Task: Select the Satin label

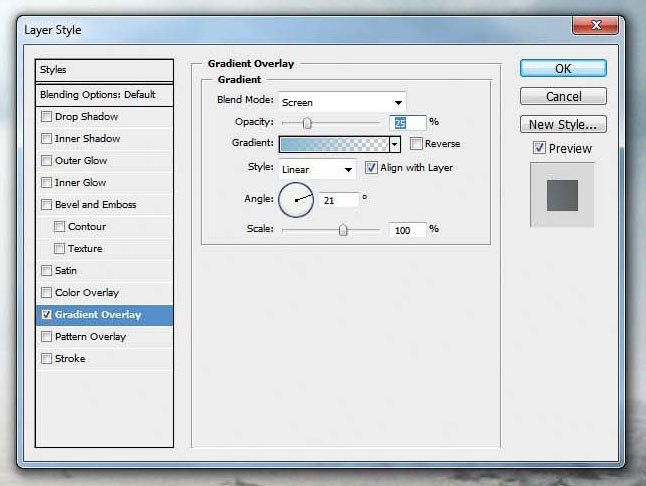Action: [66, 271]
